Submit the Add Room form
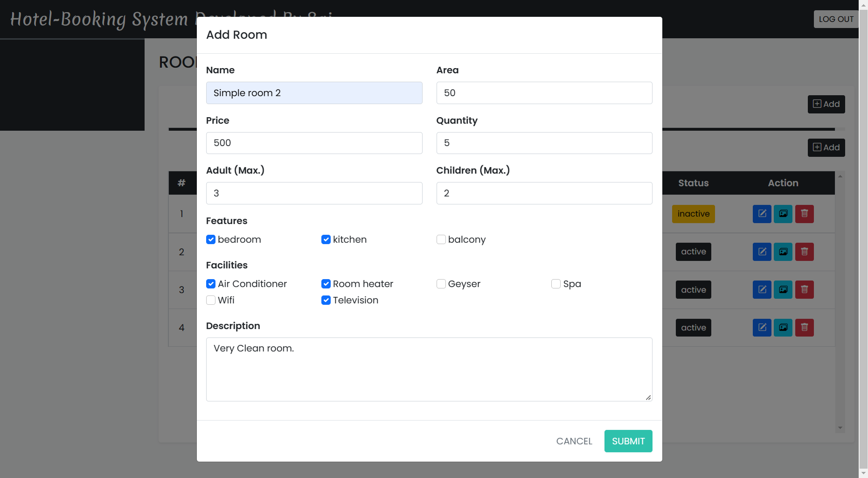 pyautogui.click(x=628, y=441)
